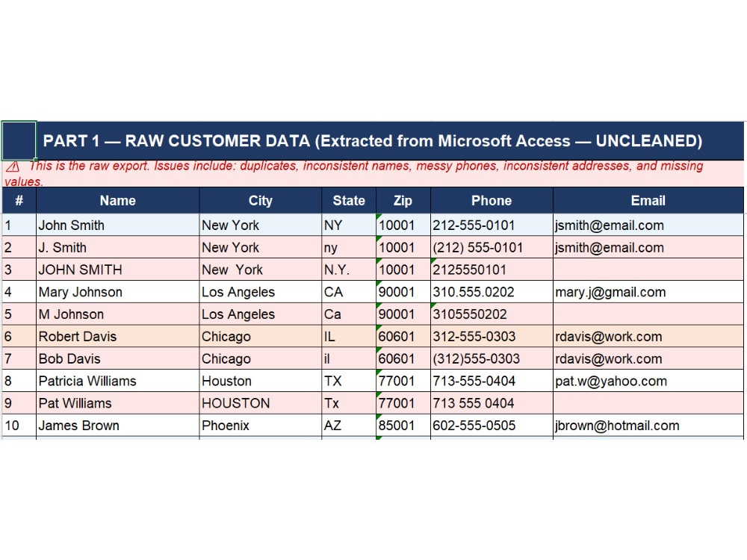
Task: Select phone cell 2125550101
Action: coord(492,270)
